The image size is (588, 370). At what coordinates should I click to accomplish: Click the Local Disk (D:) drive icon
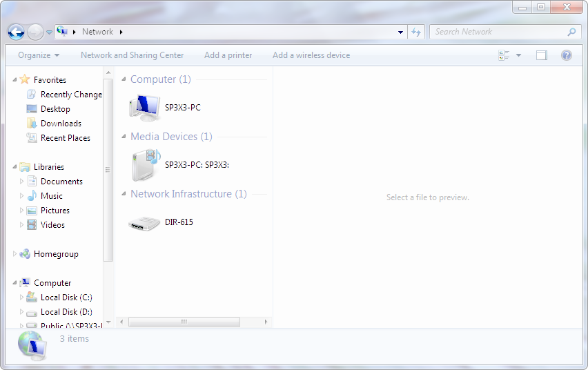[32, 312]
